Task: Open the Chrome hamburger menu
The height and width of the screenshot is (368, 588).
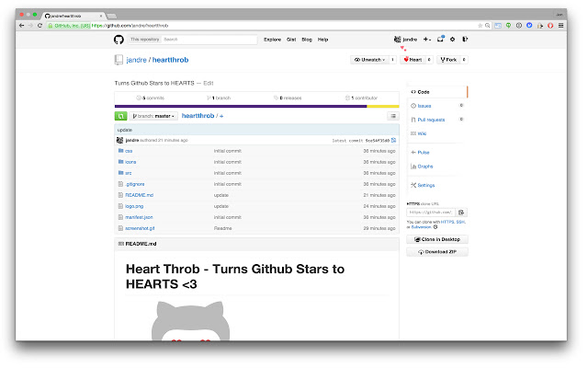Action: click(x=561, y=26)
